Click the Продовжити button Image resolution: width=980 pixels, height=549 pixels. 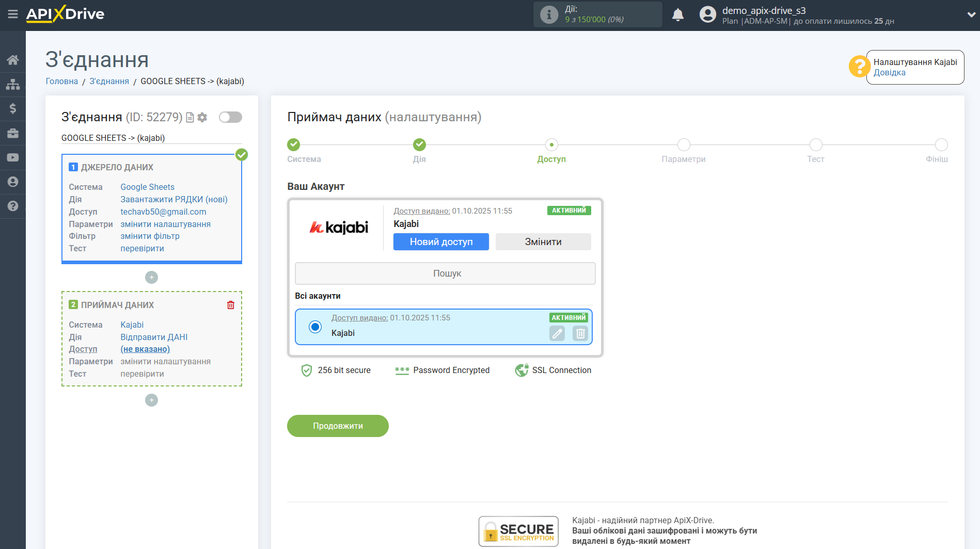(338, 426)
